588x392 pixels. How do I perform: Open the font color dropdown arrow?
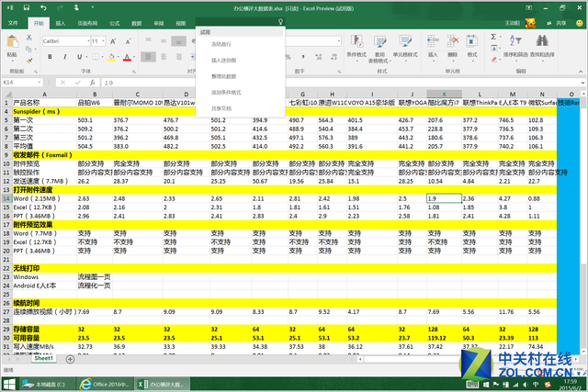click(x=134, y=57)
